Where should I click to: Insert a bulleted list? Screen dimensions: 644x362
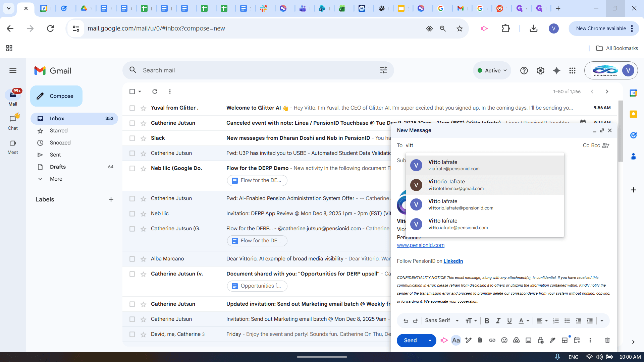pos(567,321)
